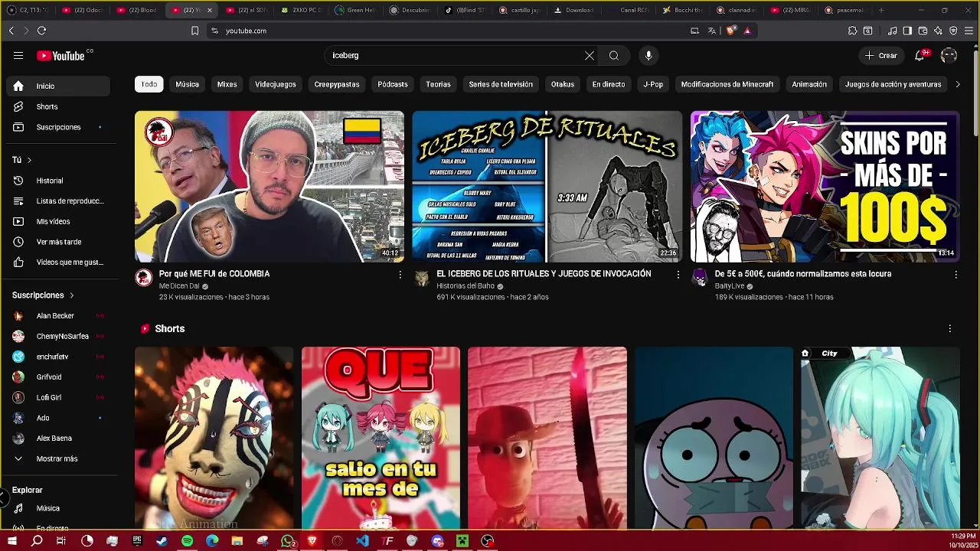Click the Crear button
This screenshot has width=980, height=551.
tap(881, 55)
